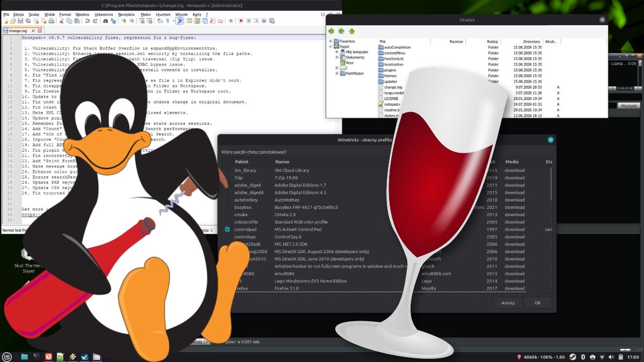The height and width of the screenshot is (362, 644).
Task: Click the Open file icon in Notepad++ toolbar
Action: coord(12,21)
